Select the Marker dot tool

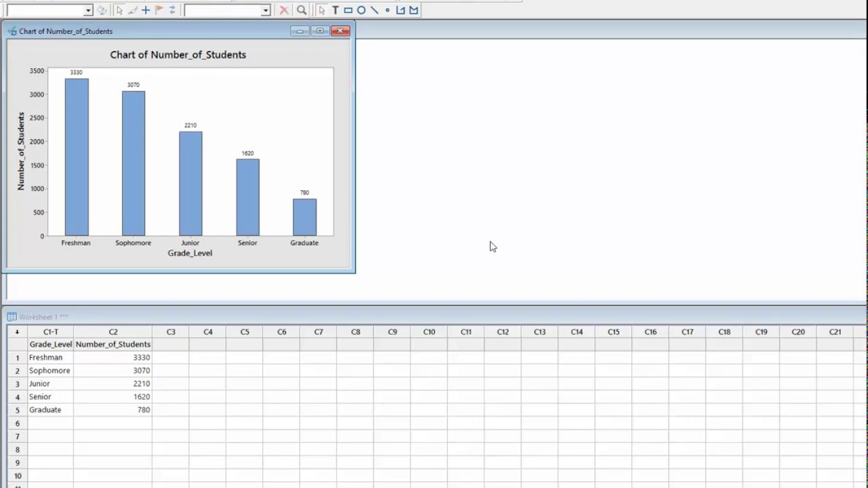pyautogui.click(x=387, y=10)
